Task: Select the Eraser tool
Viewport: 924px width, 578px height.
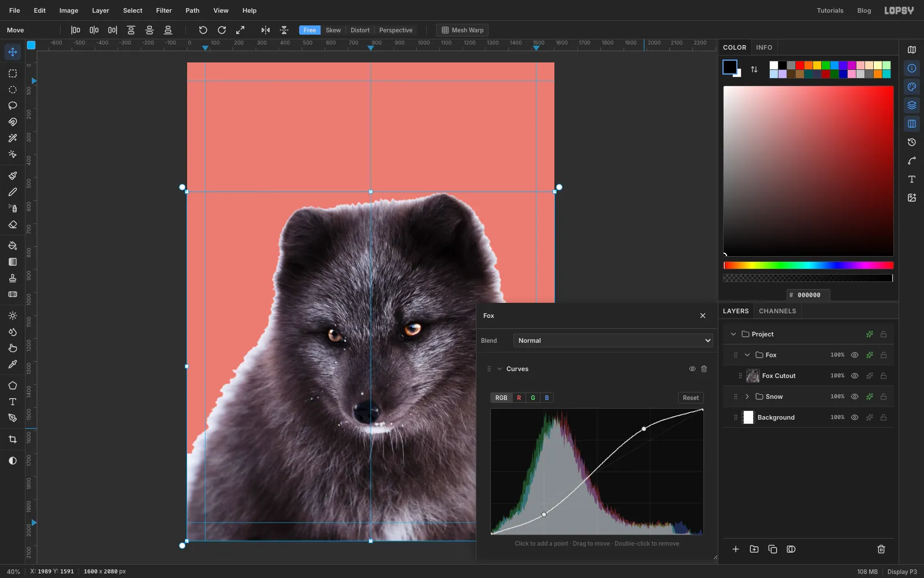Action: pyautogui.click(x=13, y=224)
